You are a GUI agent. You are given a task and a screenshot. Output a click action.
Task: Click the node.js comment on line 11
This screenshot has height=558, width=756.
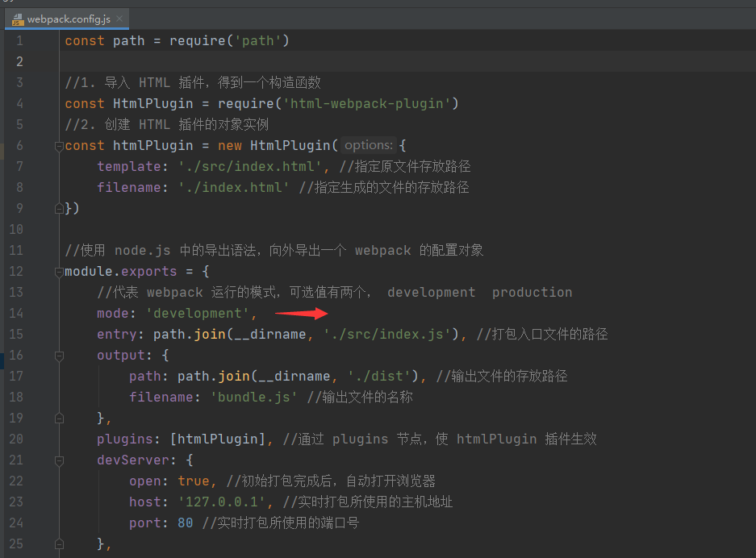[274, 251]
